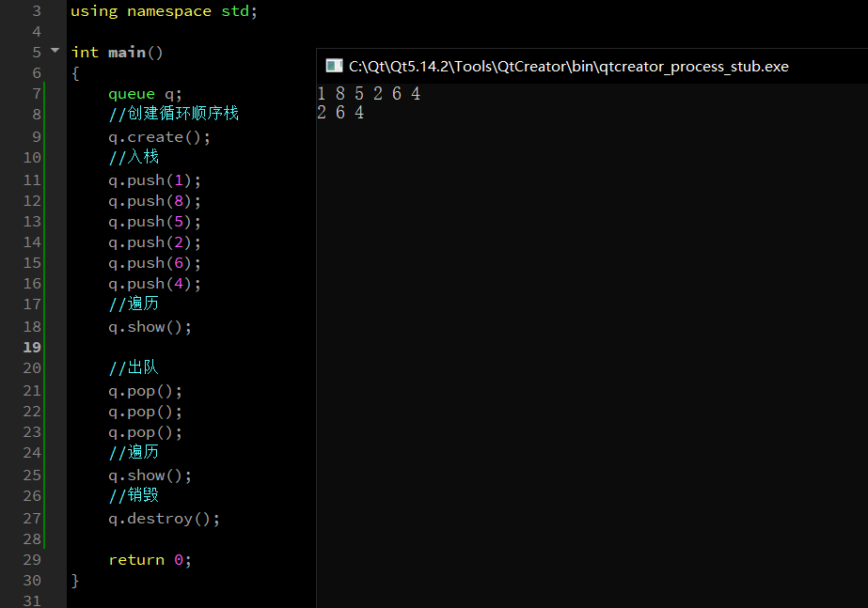The width and height of the screenshot is (868, 608).
Task: Click line number 27 in the gutter
Action: pyautogui.click(x=32, y=519)
